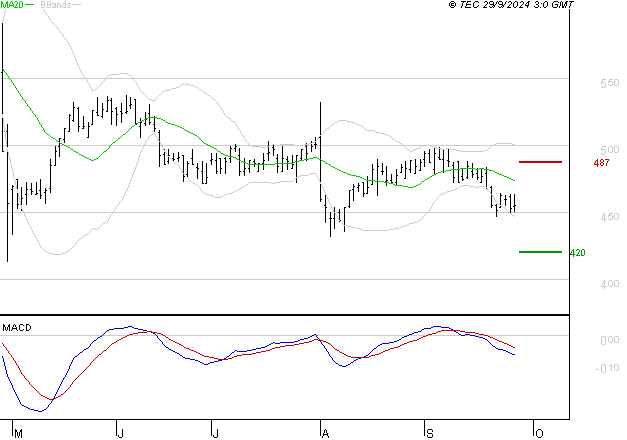Click the 400 price axis label
Viewport: 627px width, 440px height.
[x=610, y=284]
